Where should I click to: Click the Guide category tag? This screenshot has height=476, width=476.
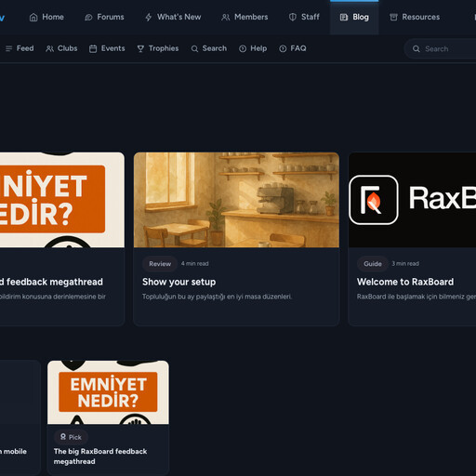pyautogui.click(x=373, y=264)
